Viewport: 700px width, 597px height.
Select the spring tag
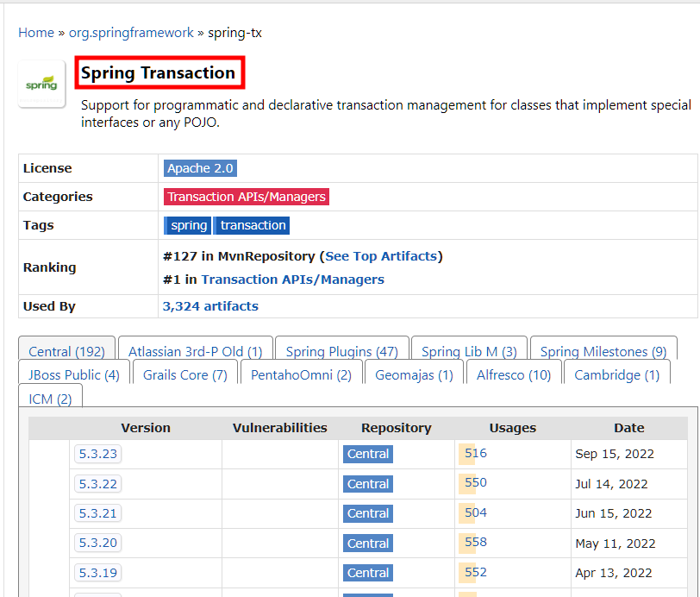click(x=188, y=225)
